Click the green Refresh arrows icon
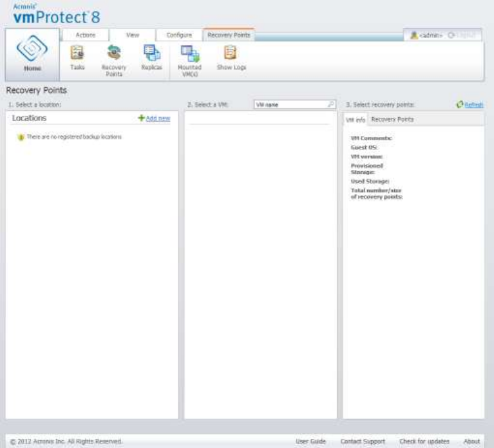The height and width of the screenshot is (448, 494). pyautogui.click(x=460, y=104)
